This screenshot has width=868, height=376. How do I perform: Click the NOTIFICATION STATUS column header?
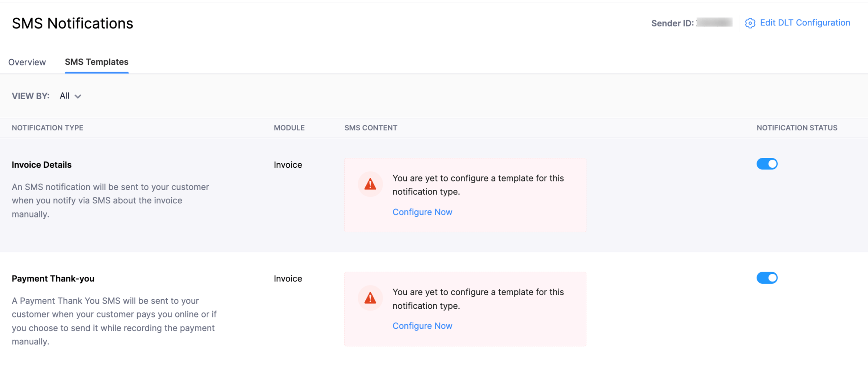point(797,128)
